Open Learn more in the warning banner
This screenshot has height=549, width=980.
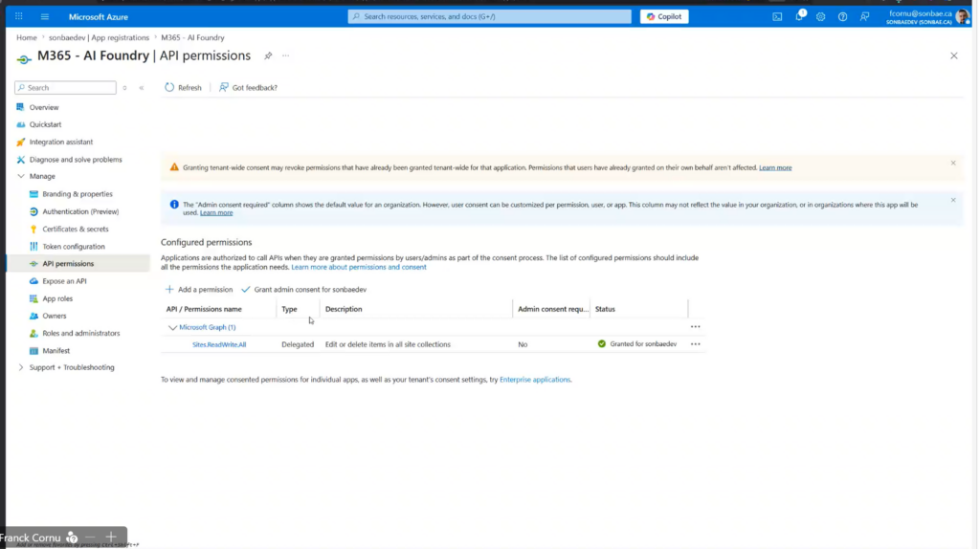click(775, 167)
